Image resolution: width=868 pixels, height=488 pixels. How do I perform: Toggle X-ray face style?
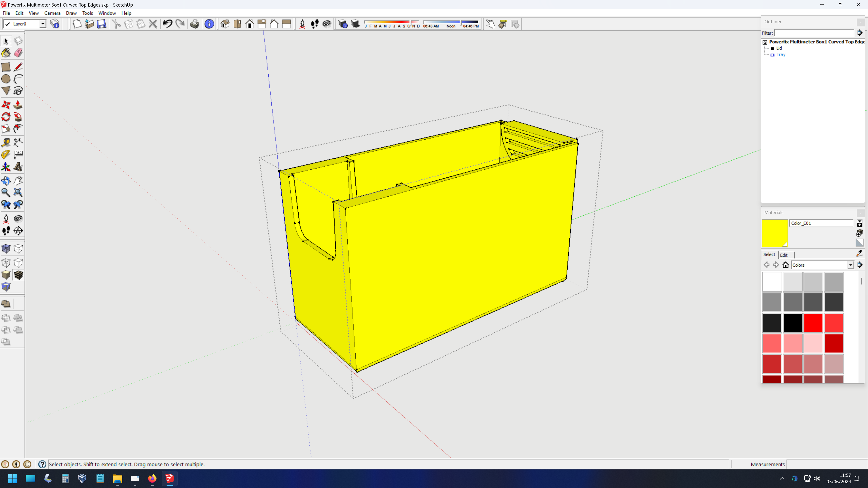[x=6, y=249]
